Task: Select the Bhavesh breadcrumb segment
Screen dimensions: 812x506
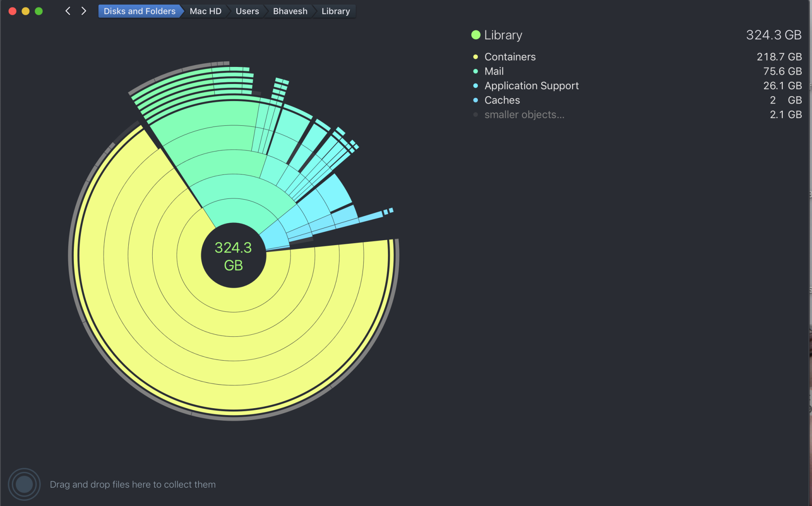Action: point(290,11)
